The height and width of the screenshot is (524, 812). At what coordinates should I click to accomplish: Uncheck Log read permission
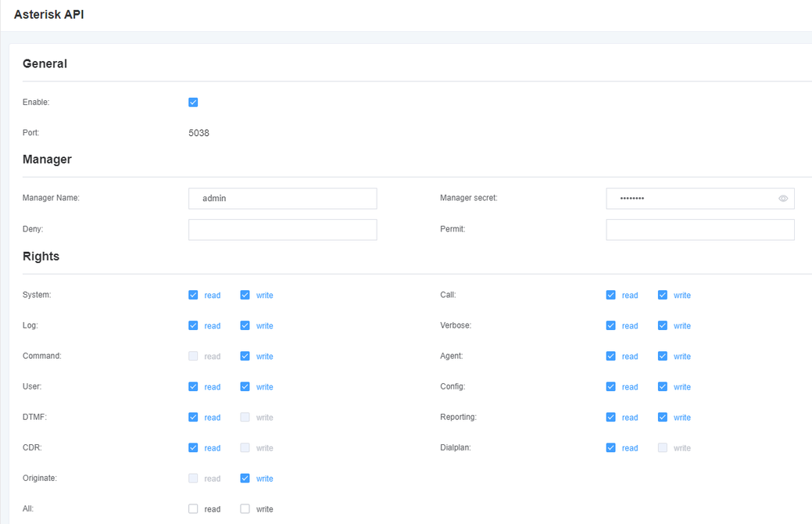193,325
